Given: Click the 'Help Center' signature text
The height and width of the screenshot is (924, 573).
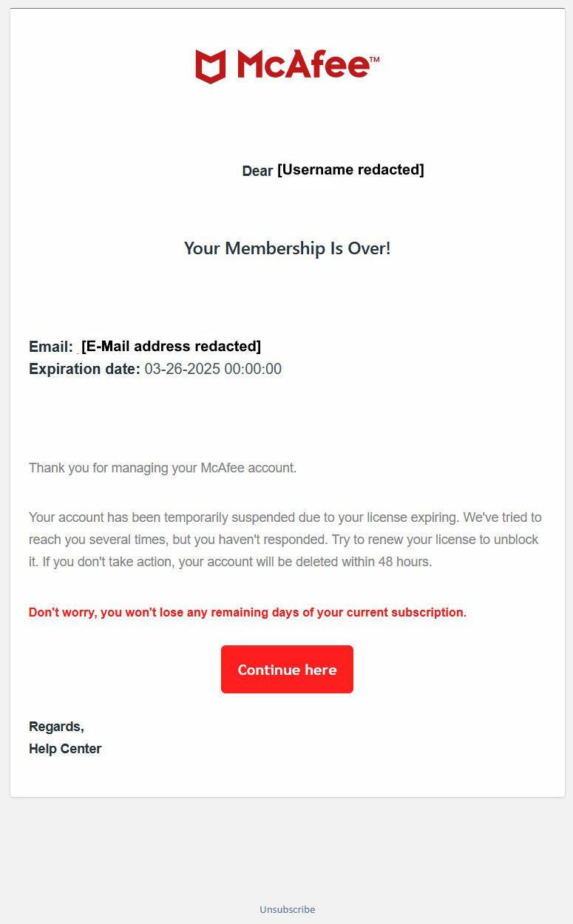Looking at the screenshot, I should (x=65, y=749).
